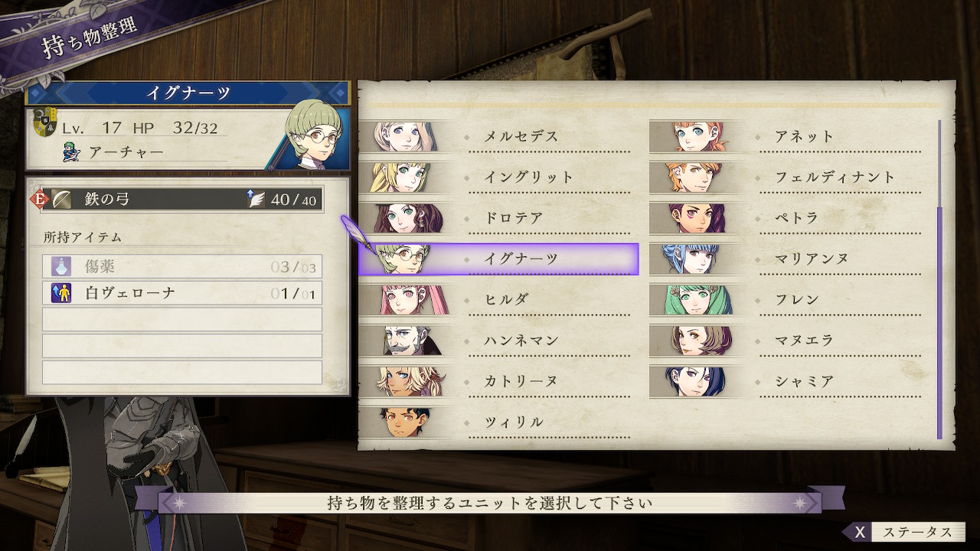
Task: Click the 白ヴェローナ stat-boost icon
Action: (x=61, y=292)
